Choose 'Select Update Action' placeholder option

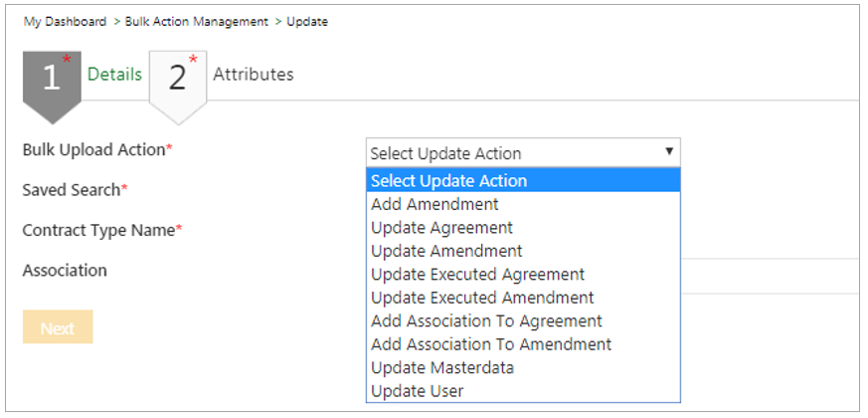pyautogui.click(x=448, y=181)
